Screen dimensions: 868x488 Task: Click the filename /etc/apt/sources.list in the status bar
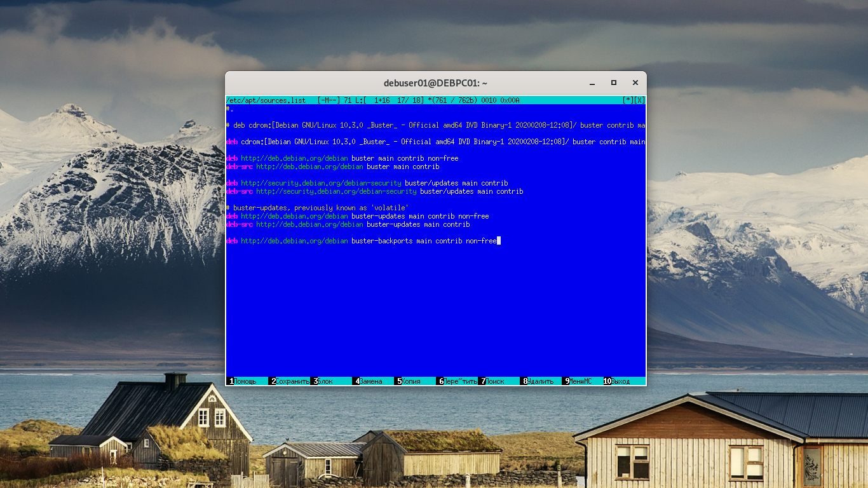266,100
